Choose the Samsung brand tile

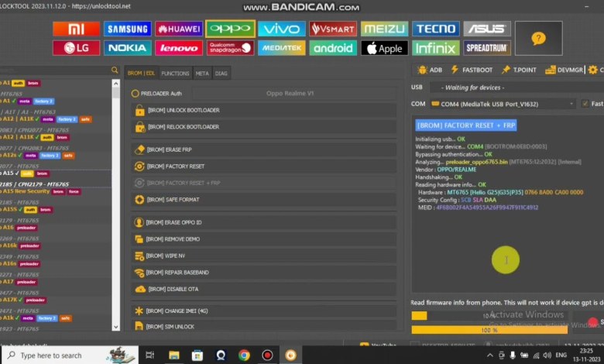click(128, 29)
